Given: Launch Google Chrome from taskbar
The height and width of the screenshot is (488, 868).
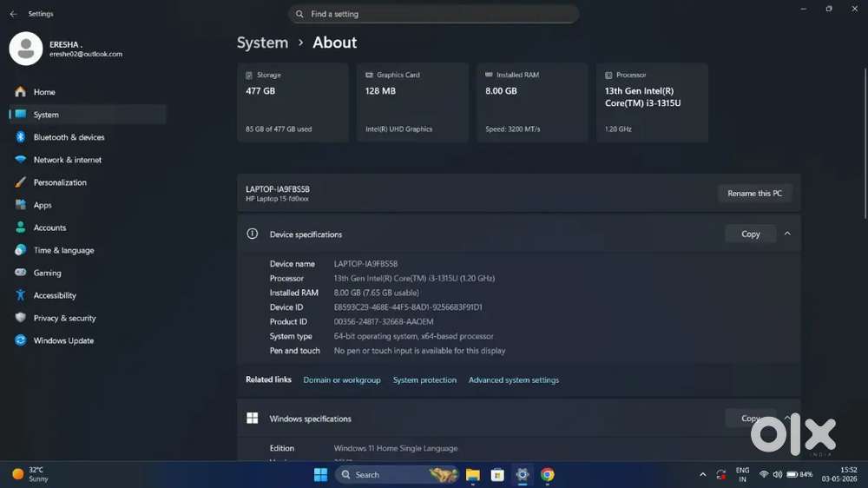Looking at the screenshot, I should [x=547, y=475].
